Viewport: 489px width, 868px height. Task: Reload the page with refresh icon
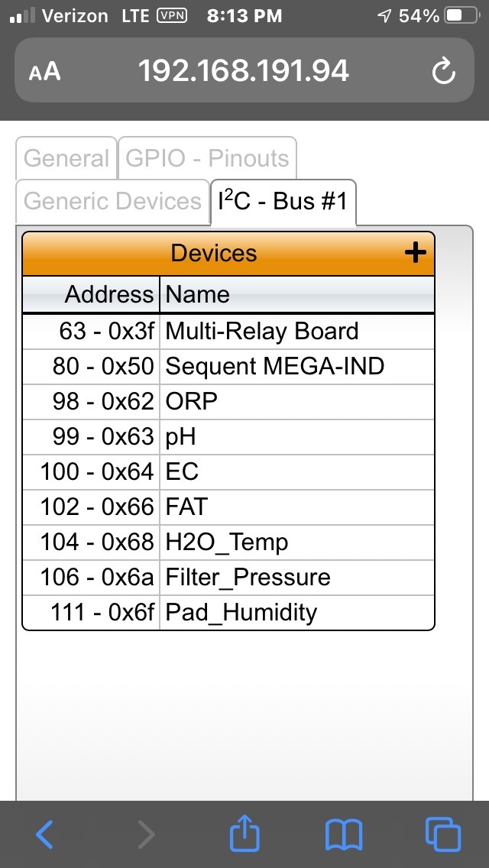click(x=444, y=71)
